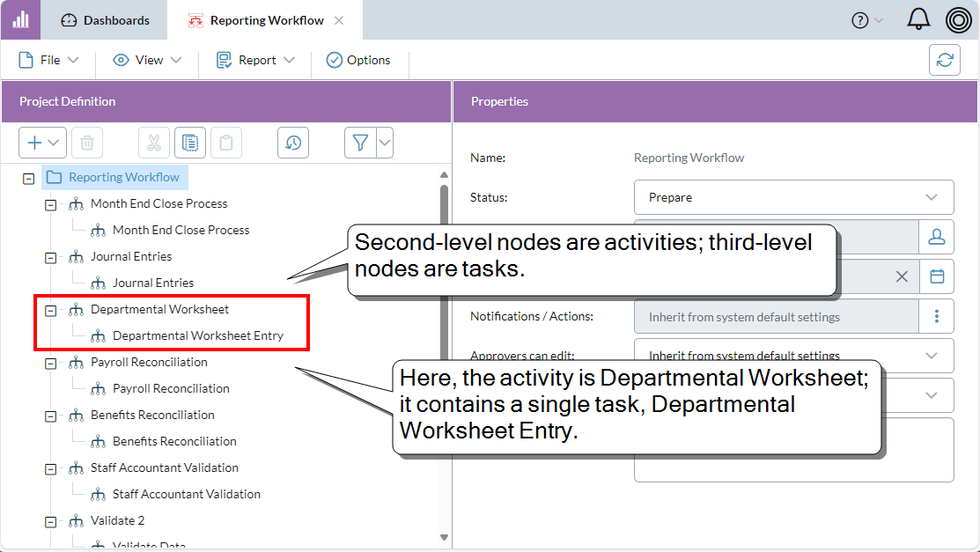Select the Departmental Worksheet Entry task
The height and width of the screenshot is (552, 980).
(197, 335)
